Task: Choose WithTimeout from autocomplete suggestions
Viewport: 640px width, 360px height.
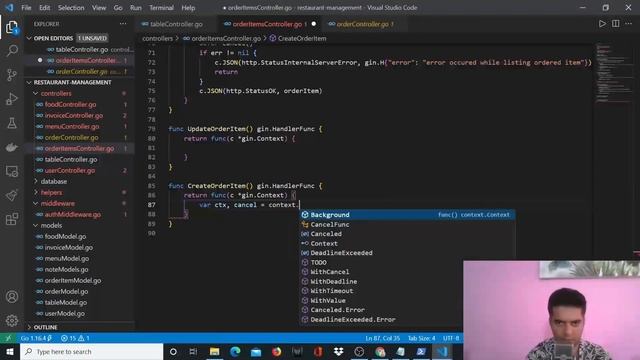Action: (407, 291)
